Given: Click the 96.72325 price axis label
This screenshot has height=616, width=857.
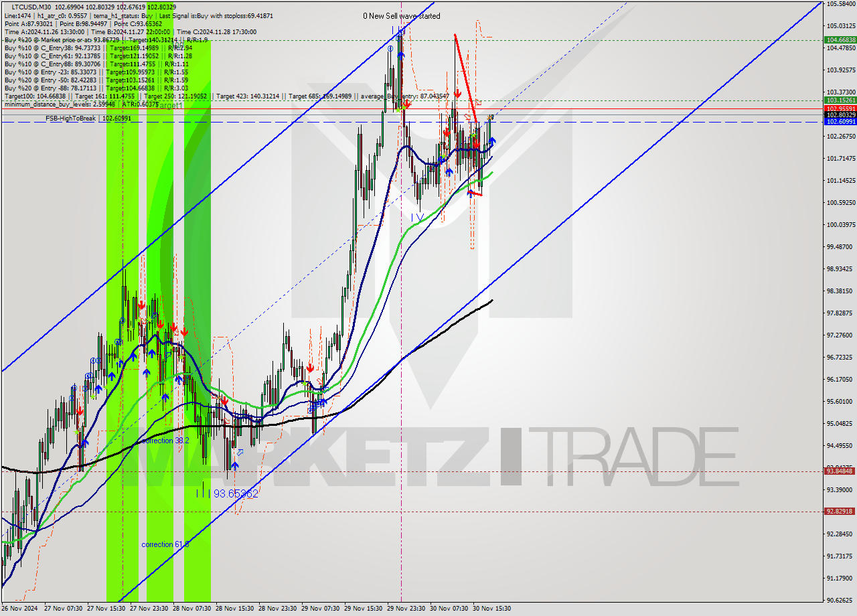Looking at the screenshot, I should 840,358.
